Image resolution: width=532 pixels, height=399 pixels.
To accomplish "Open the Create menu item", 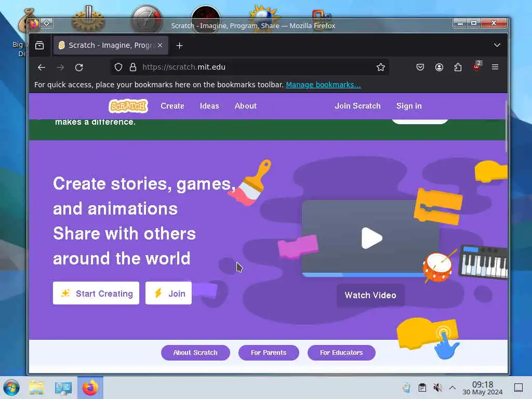I will [172, 106].
